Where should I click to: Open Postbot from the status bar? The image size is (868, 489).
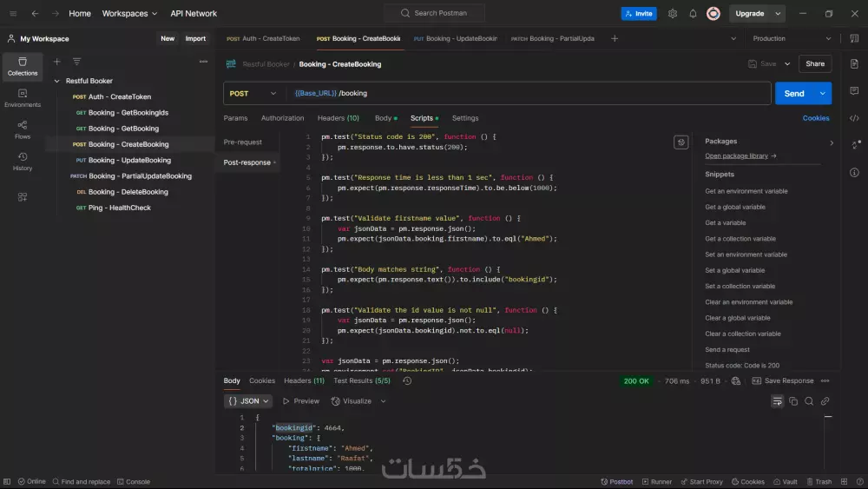(616, 481)
